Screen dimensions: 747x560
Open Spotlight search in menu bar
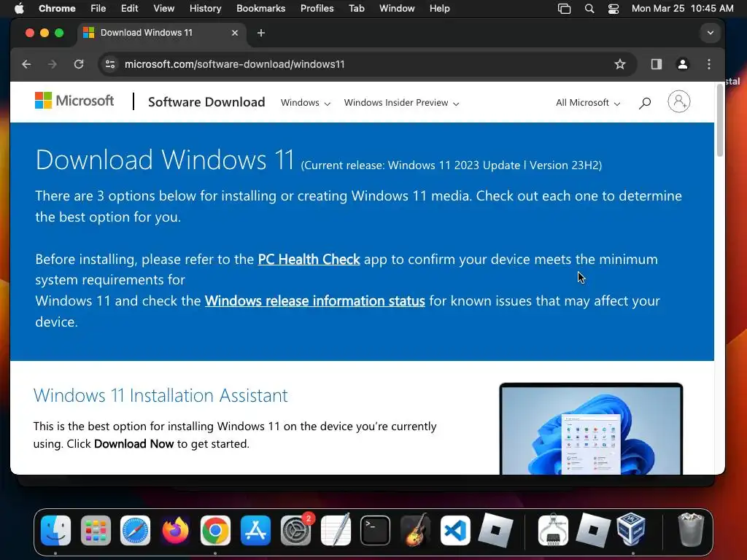[589, 9]
